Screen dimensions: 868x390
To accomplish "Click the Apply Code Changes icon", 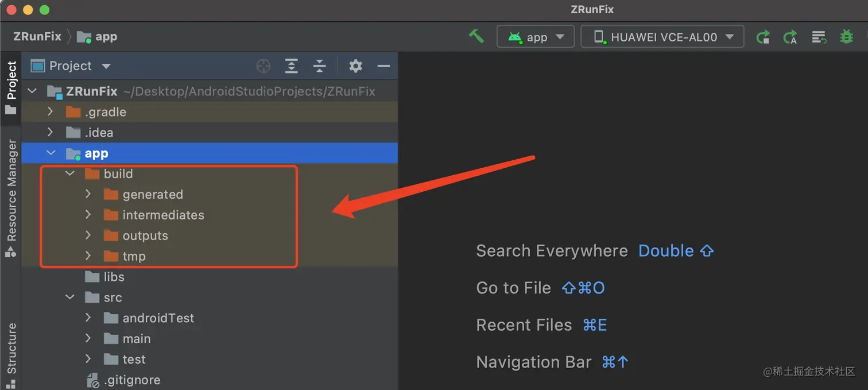I will click(x=818, y=37).
